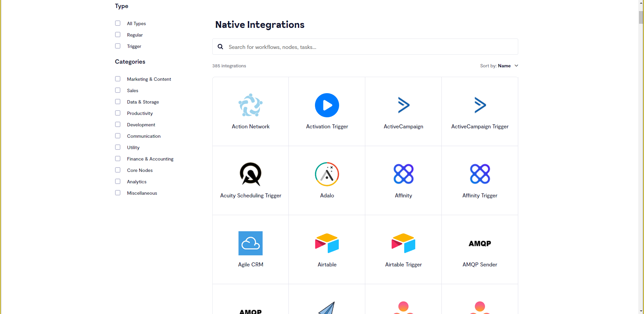Screen dimensions: 644x314
Task: Click the scrollbar down arrow
Action: point(641,311)
